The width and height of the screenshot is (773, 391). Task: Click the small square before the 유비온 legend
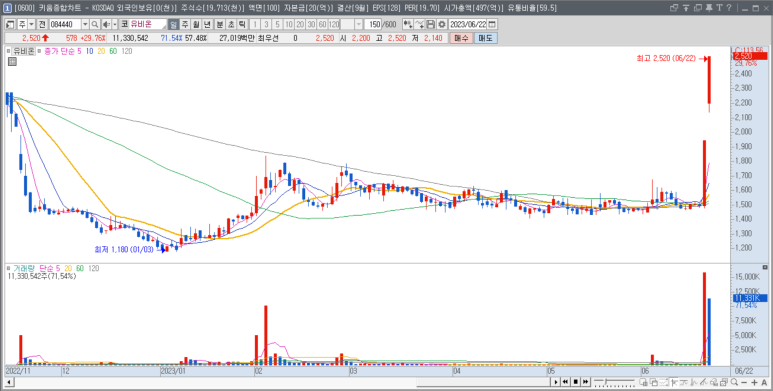8,51
